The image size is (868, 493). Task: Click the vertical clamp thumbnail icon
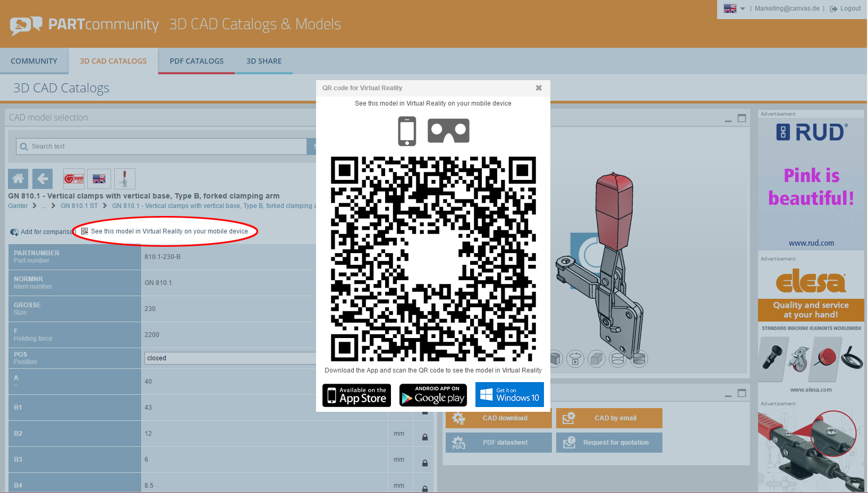tap(124, 179)
